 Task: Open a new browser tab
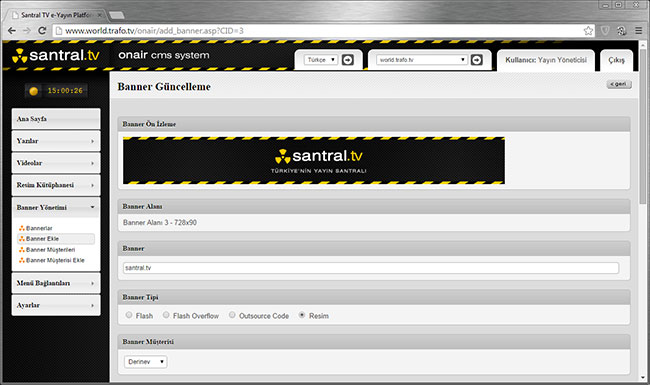pos(116,15)
